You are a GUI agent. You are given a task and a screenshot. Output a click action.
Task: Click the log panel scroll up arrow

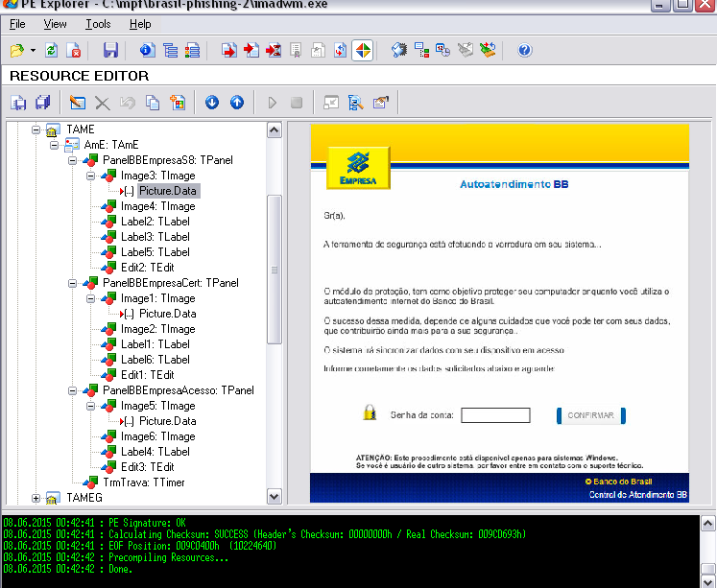(707, 524)
